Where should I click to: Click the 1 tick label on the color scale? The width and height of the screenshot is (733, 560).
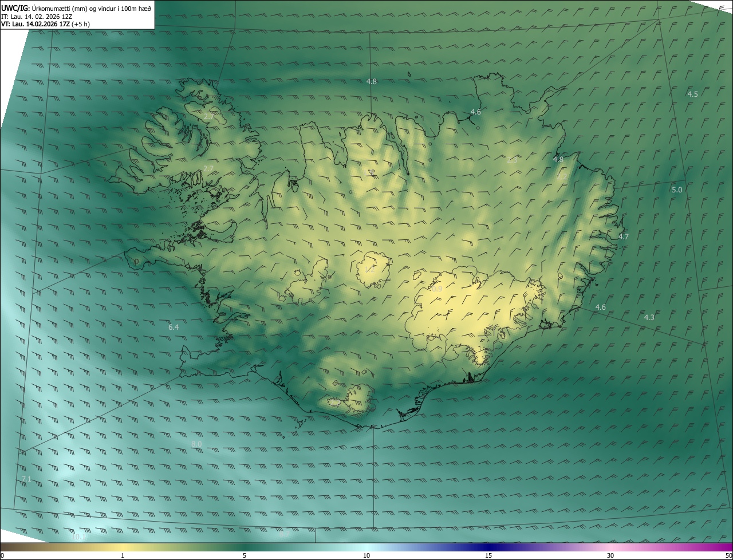pyautogui.click(x=123, y=555)
